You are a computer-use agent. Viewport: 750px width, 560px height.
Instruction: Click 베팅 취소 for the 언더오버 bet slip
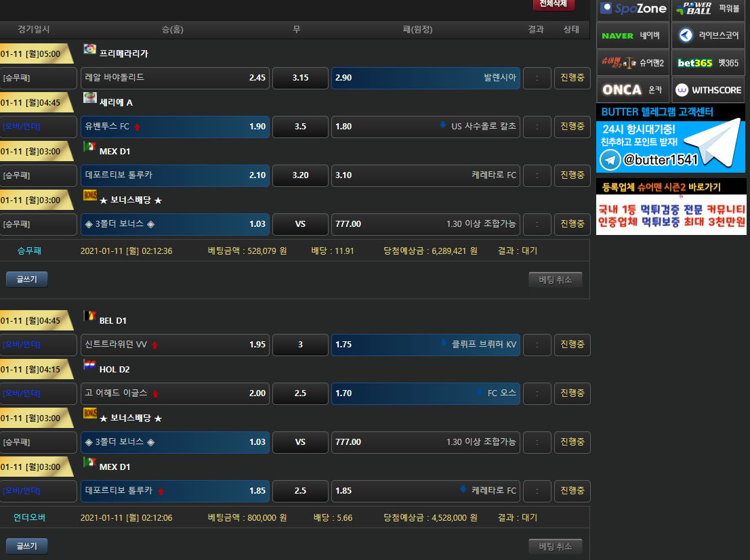555,546
